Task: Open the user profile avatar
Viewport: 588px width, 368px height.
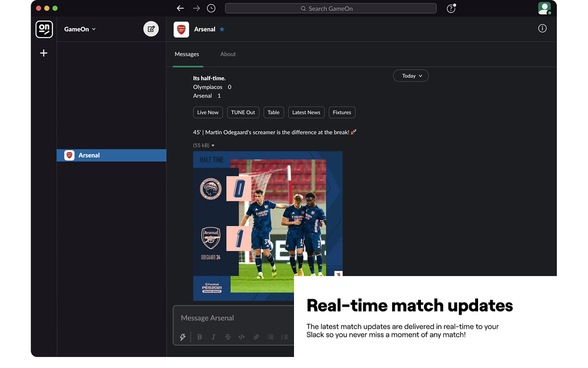Action: pos(544,8)
